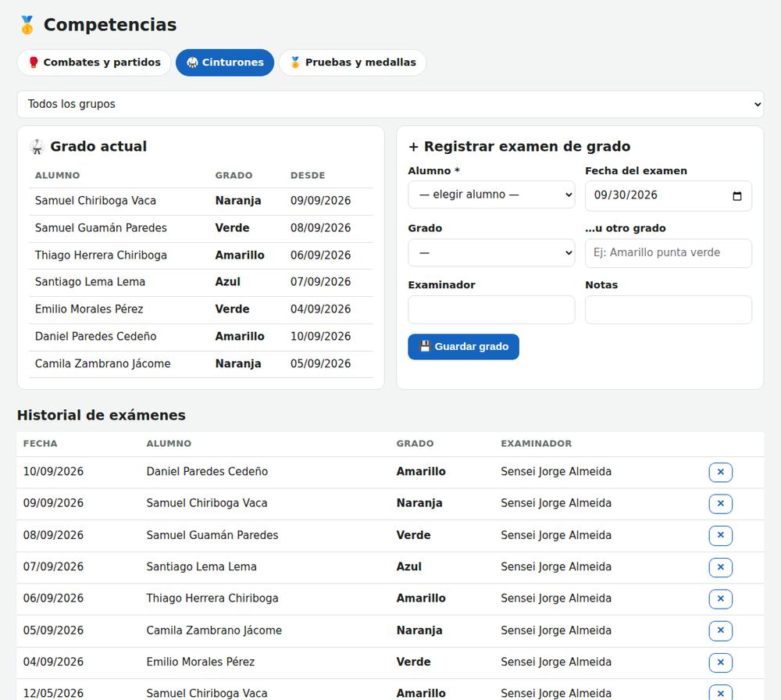Click the DESDE column header
This screenshot has height=700, width=781.
click(x=307, y=175)
